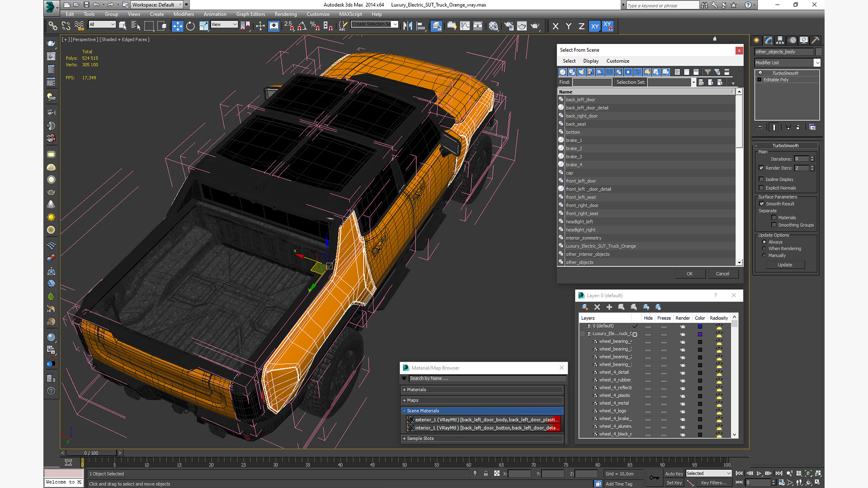Viewport: 868px width, 488px height.
Task: Open Display menu in Select From Scene
Action: pyautogui.click(x=591, y=61)
